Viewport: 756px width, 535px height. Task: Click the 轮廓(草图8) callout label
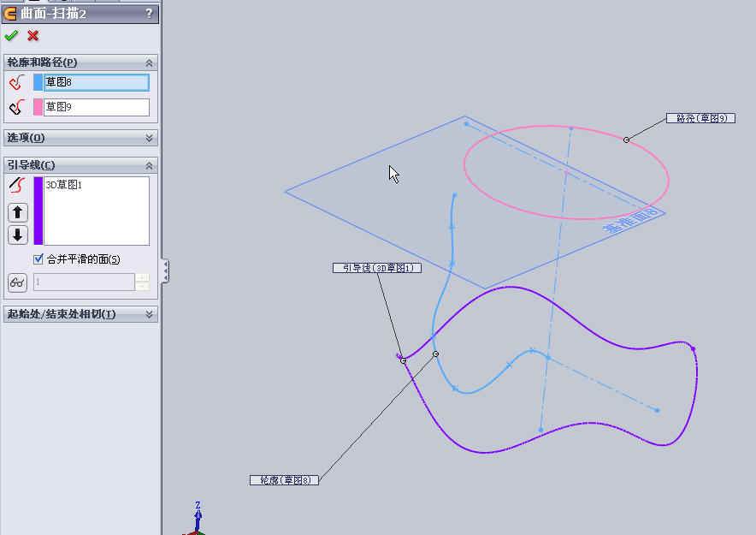[x=284, y=480]
